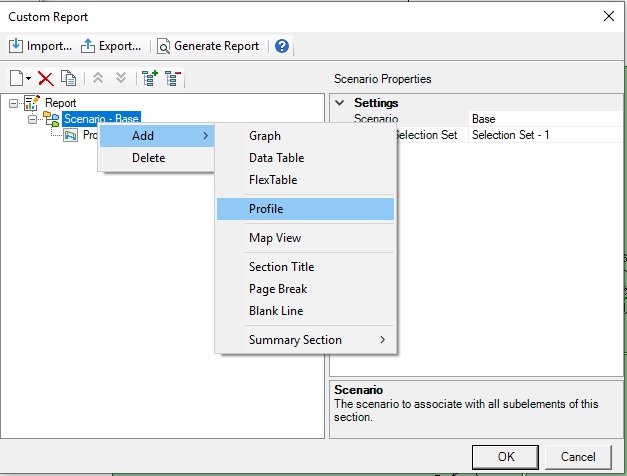Open the New item dropdown arrow
627x476 pixels.
pyautogui.click(x=29, y=78)
